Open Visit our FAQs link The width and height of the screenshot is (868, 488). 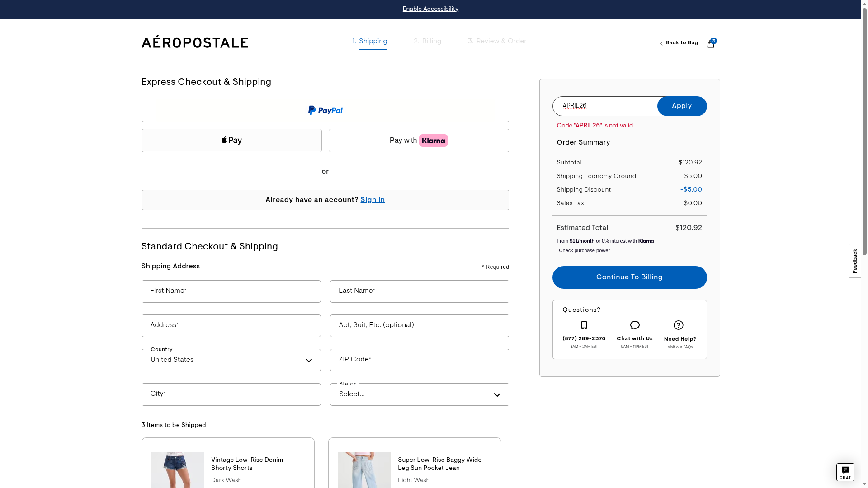[680, 347]
